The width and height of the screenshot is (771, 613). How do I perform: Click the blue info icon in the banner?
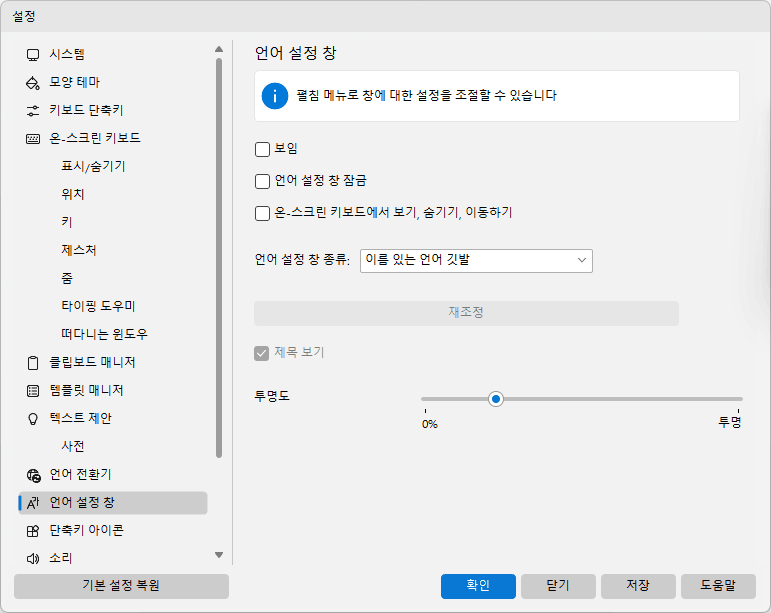(x=275, y=96)
